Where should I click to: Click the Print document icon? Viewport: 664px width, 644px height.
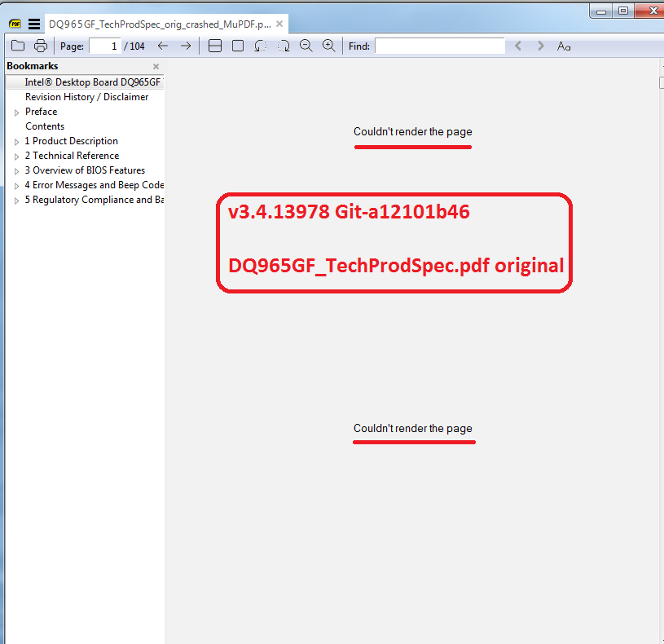[x=39, y=46]
